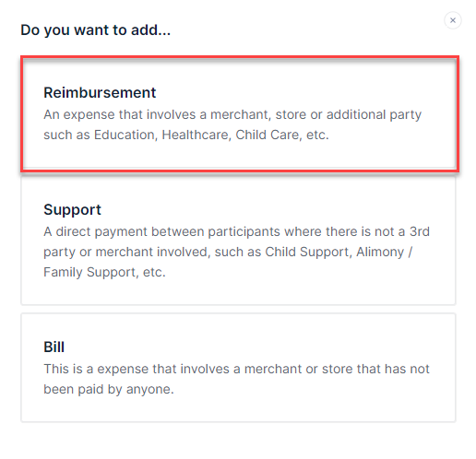Click the 'Education, Healthcare, Child Care' line
This screenshot has height=459, width=476.
coord(186,135)
